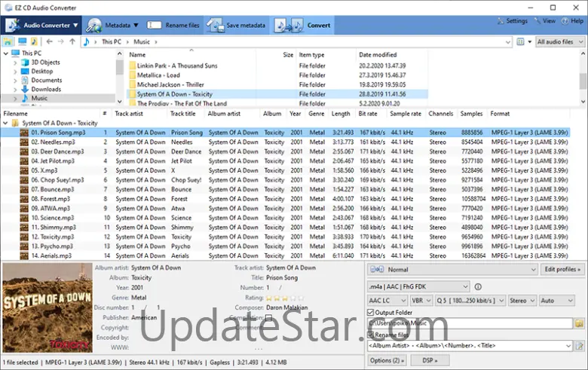Expand the Documents tree node
The width and height of the screenshot is (588, 370).
(x=15, y=80)
